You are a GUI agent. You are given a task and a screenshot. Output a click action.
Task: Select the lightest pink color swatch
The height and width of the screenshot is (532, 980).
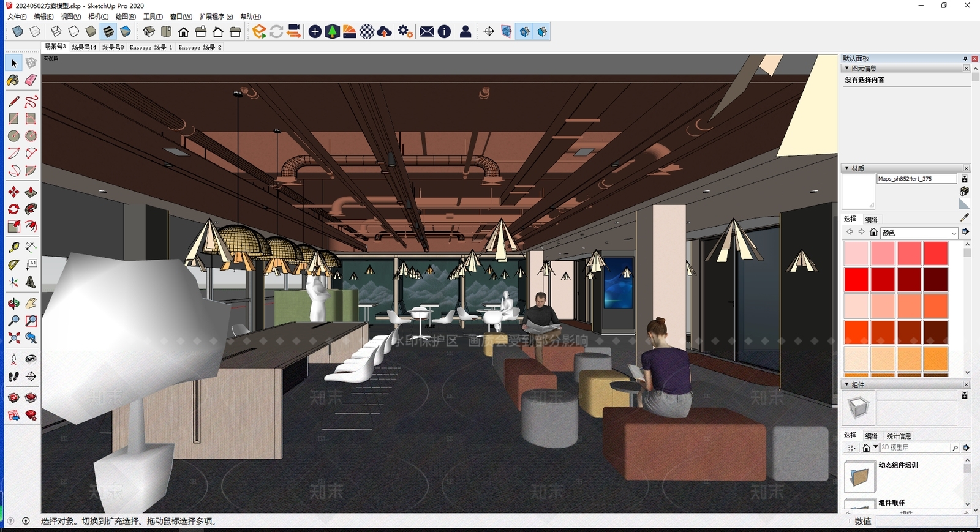tap(856, 253)
